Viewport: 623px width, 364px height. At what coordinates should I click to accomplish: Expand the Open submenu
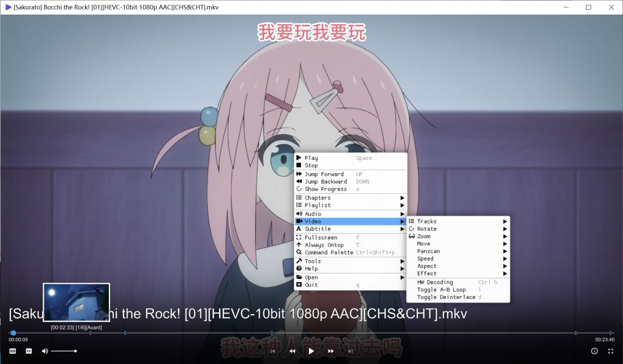[x=350, y=278]
